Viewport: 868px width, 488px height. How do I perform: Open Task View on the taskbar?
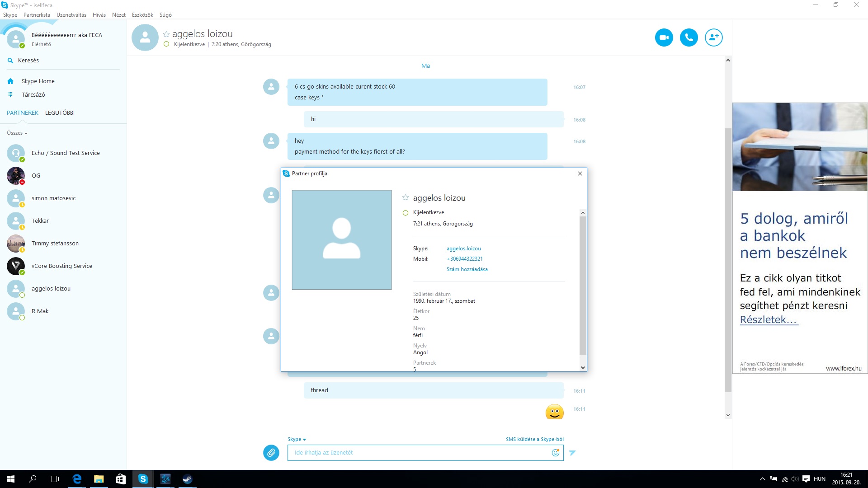[x=54, y=479]
